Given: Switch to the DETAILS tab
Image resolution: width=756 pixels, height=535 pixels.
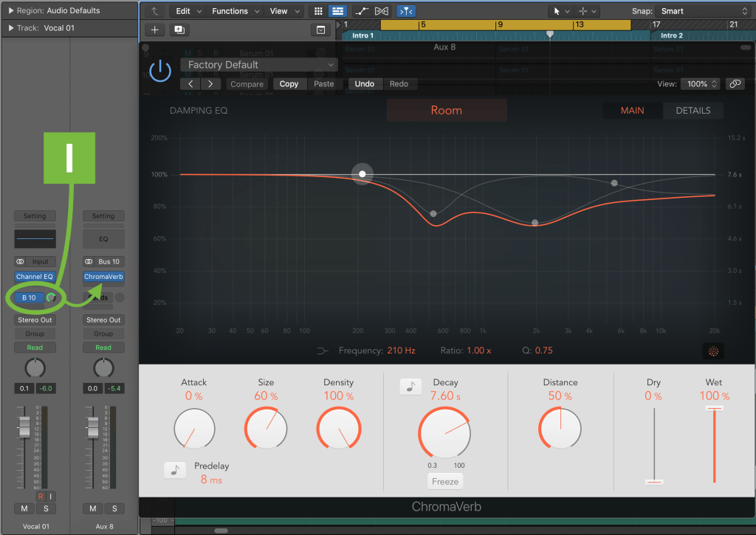Looking at the screenshot, I should click(x=693, y=110).
